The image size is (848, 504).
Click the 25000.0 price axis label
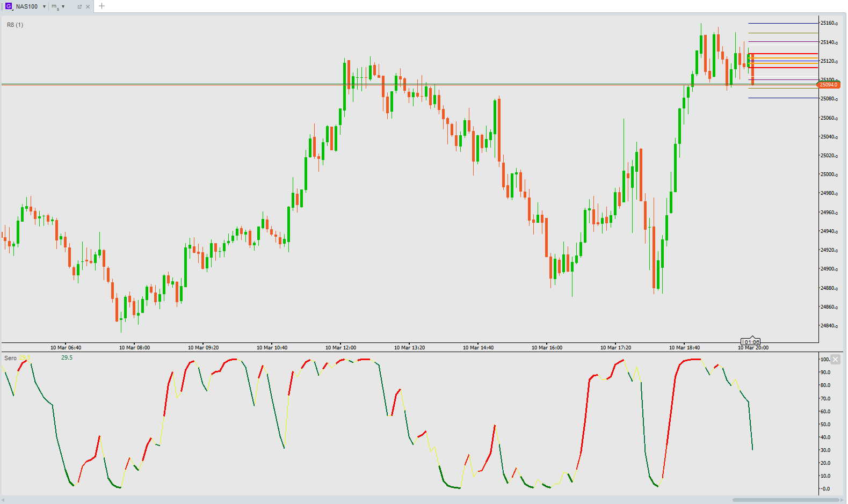(829, 174)
